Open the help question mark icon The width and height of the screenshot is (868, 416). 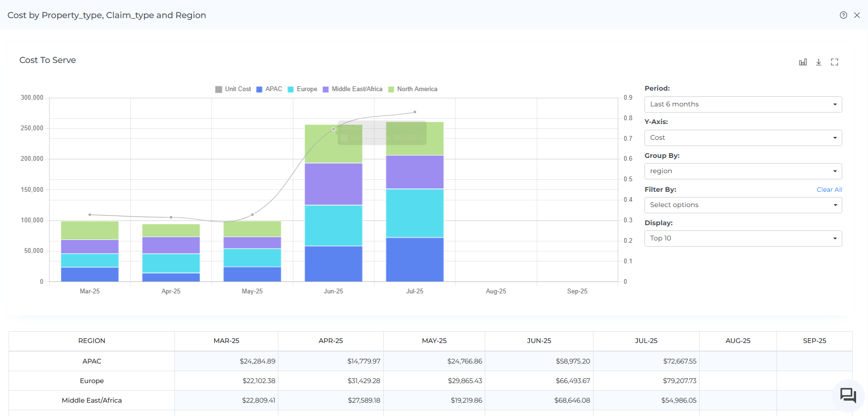tap(843, 15)
